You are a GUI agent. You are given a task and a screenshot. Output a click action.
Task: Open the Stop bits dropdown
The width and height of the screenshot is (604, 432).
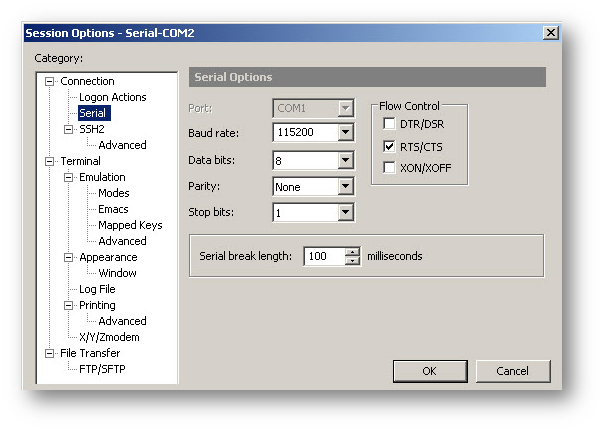pyautogui.click(x=345, y=212)
